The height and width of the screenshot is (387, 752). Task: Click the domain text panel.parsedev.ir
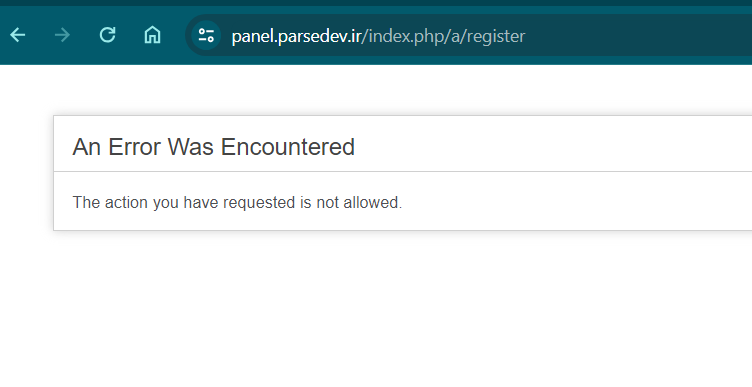point(296,36)
